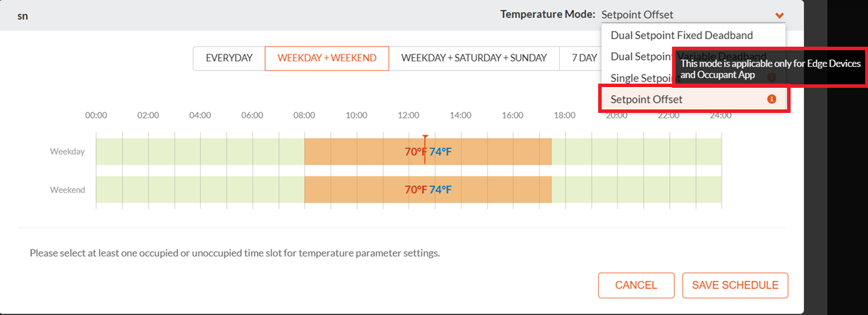Screen dimensions: 868x315
Task: Click the SAVE SCHEDULE button
Action: click(735, 285)
